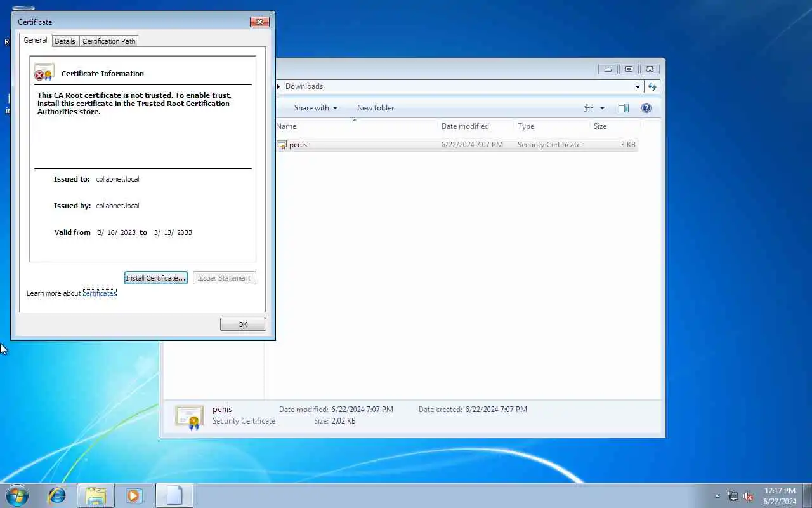This screenshot has width=812, height=508.
Task: Expand the address bar history dropdown
Action: (x=638, y=86)
